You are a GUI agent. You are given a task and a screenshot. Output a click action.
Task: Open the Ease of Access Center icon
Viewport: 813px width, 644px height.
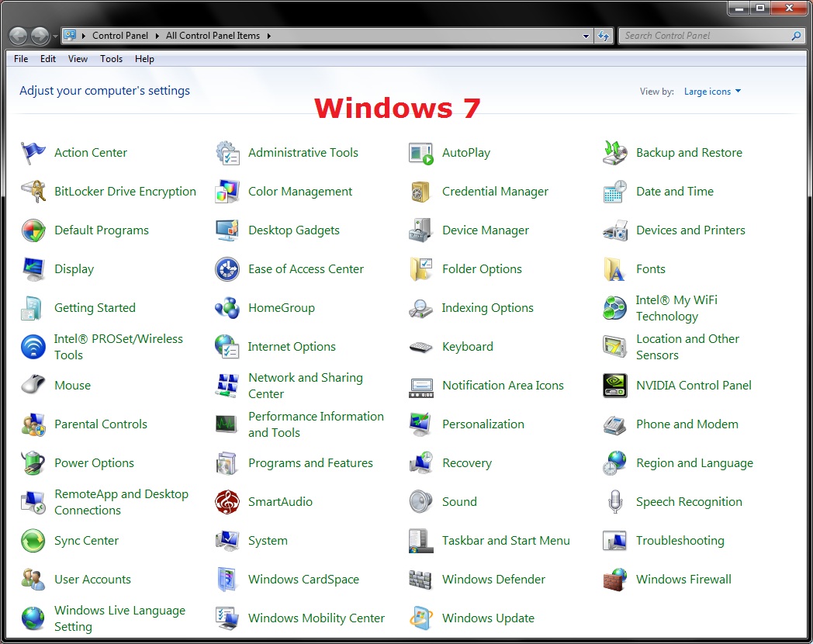[227, 269]
